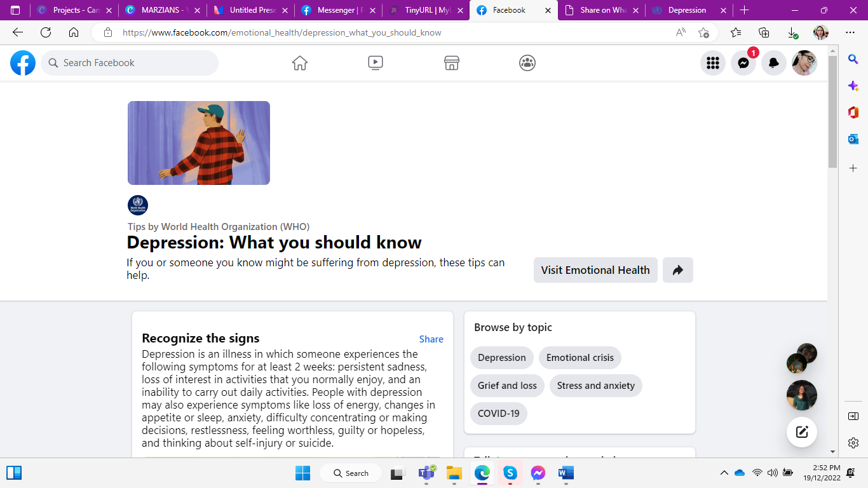Click the page vertical scrollbar thumb
This screenshot has height=488, width=868.
pyautogui.click(x=832, y=112)
